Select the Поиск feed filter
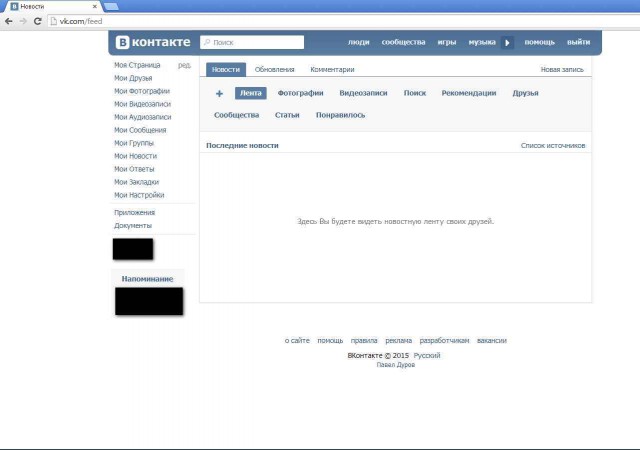This screenshot has height=450, width=640. (x=415, y=93)
